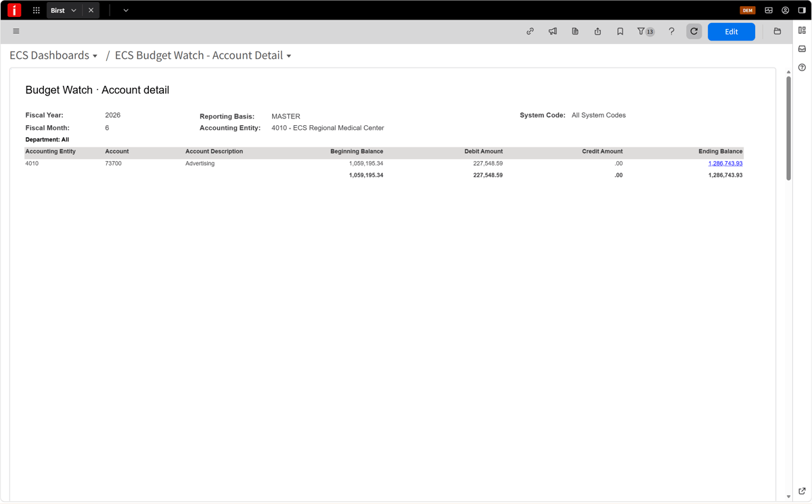Click the Beginning Balance column header
The width and height of the screenshot is (812, 504).
pos(357,152)
